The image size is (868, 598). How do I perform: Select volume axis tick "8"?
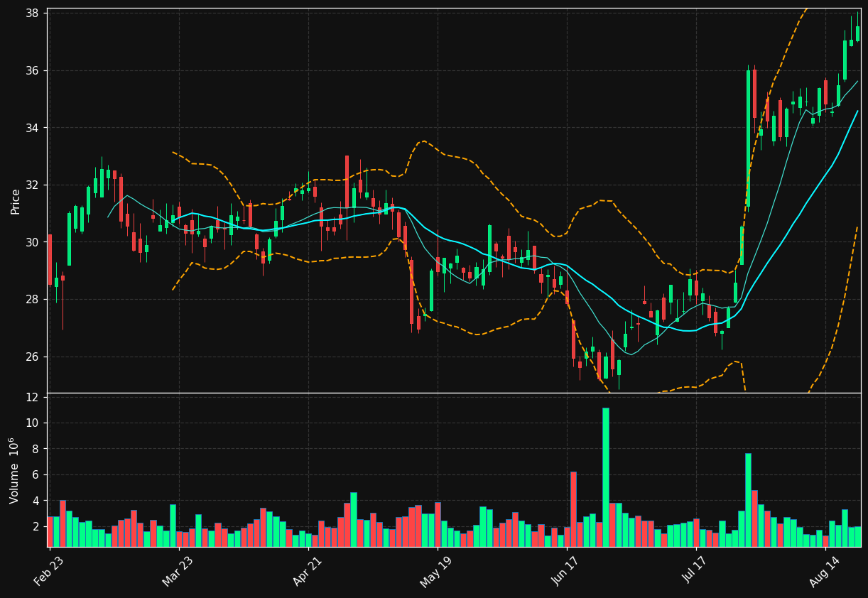pyautogui.click(x=36, y=449)
